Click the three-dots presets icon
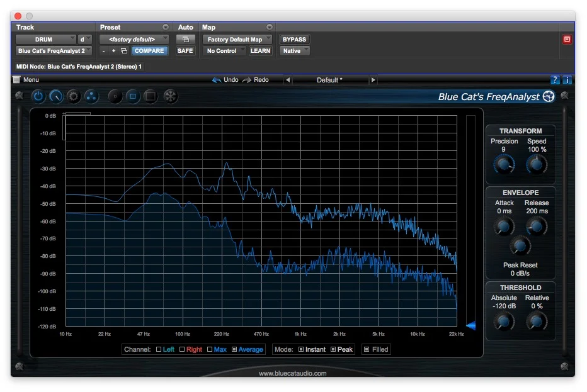Screen dimensions: 587x392 click(91, 96)
